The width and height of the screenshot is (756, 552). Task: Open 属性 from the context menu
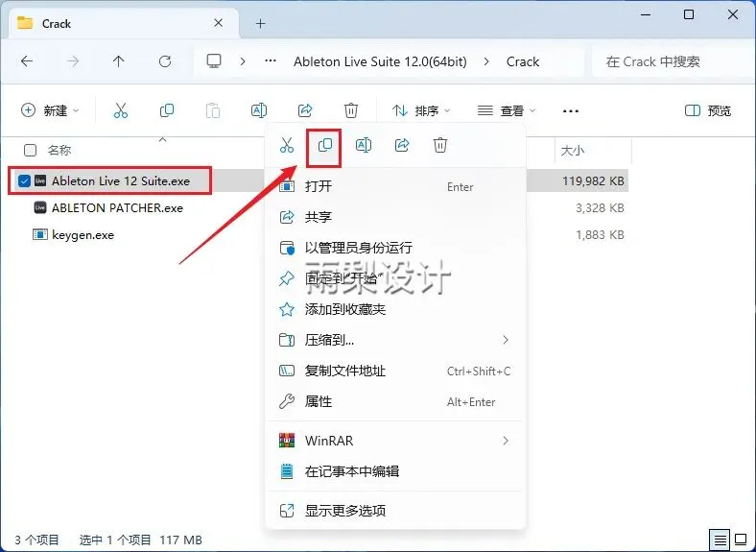click(395, 401)
